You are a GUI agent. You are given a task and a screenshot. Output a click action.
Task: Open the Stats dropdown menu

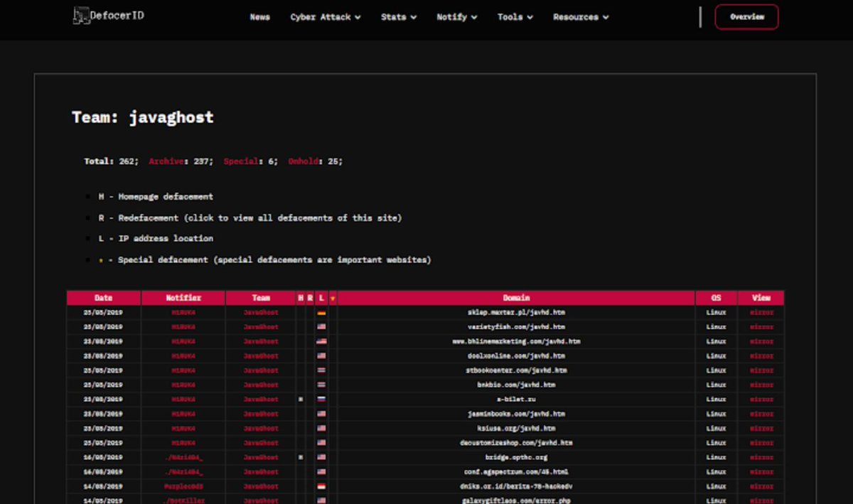click(398, 17)
